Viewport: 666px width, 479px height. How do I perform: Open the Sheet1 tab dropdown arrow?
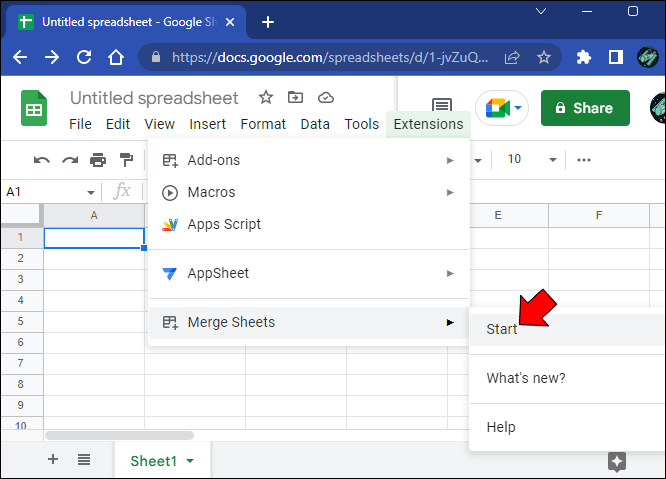(x=190, y=461)
